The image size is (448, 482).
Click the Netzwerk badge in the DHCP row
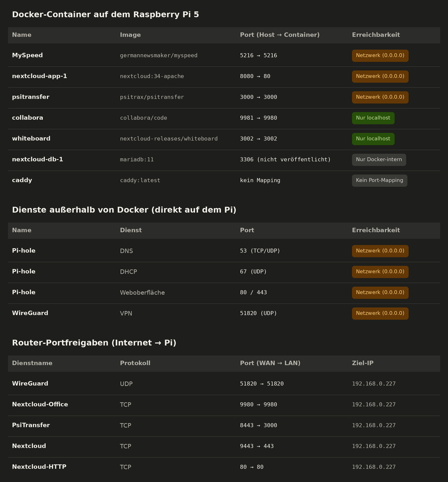pos(380,272)
